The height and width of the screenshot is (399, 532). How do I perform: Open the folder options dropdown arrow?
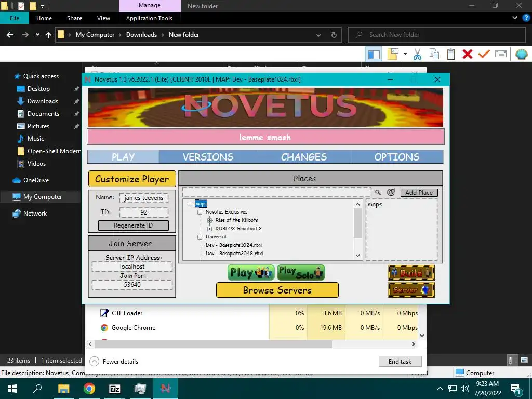tap(405, 54)
